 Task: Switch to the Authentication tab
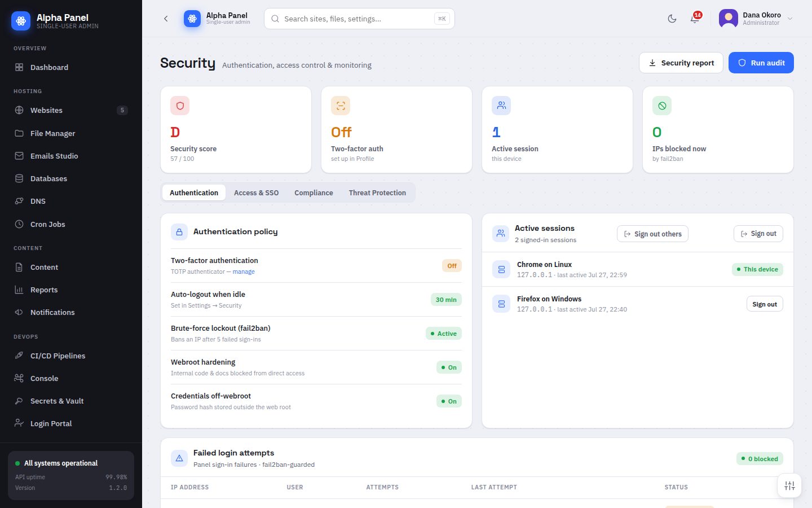coord(194,192)
